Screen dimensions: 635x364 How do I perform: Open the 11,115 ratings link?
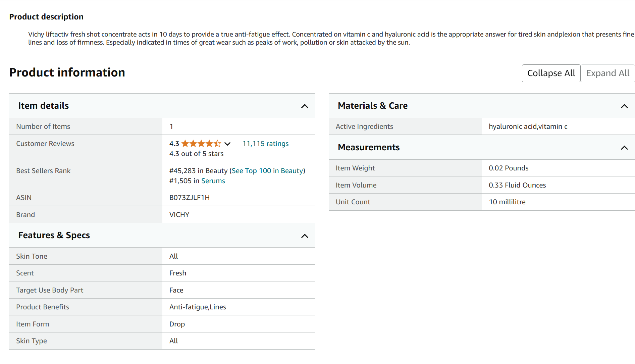(x=265, y=144)
